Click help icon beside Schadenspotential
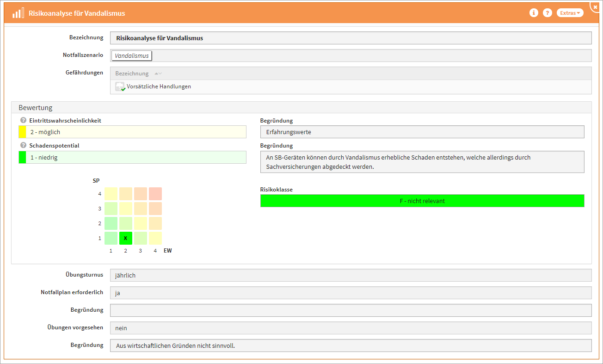The height and width of the screenshot is (364, 603). [x=23, y=145]
